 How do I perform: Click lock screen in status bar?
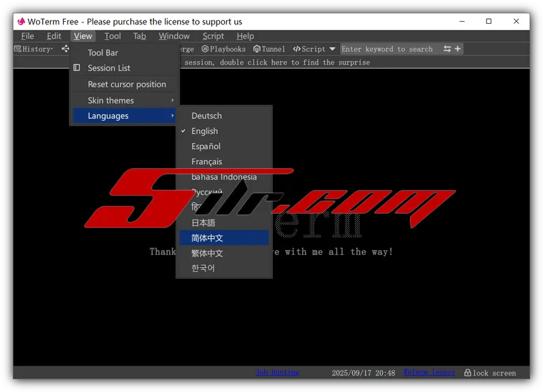[490, 372]
